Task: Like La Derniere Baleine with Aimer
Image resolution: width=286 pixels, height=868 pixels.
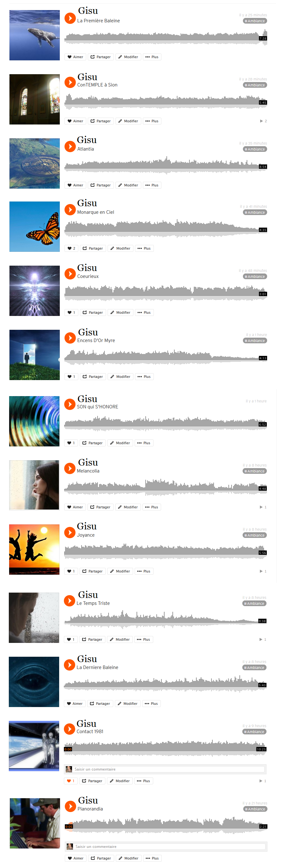Action: [75, 704]
